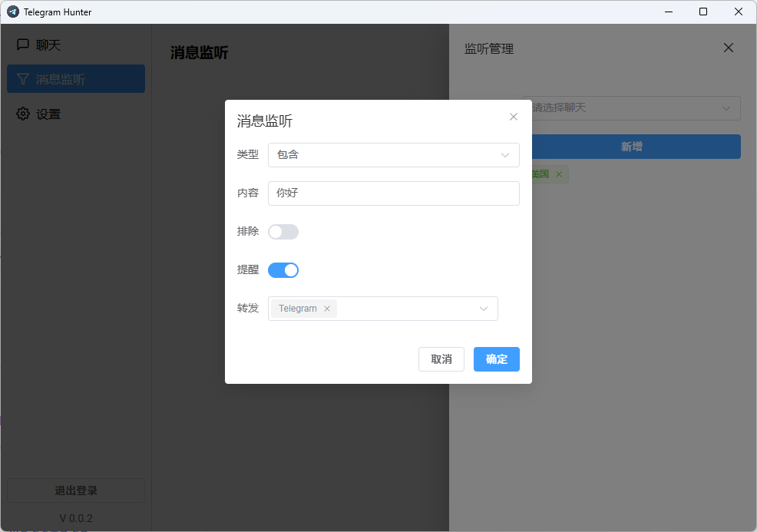Open the 类型 dropdown showing 包含
Viewport: 757px width, 532px height.
click(x=393, y=154)
